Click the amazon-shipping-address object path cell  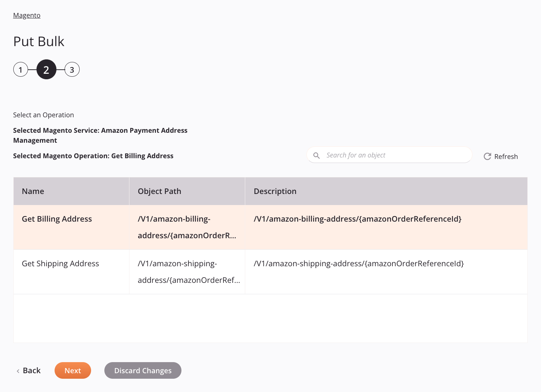[187, 272]
